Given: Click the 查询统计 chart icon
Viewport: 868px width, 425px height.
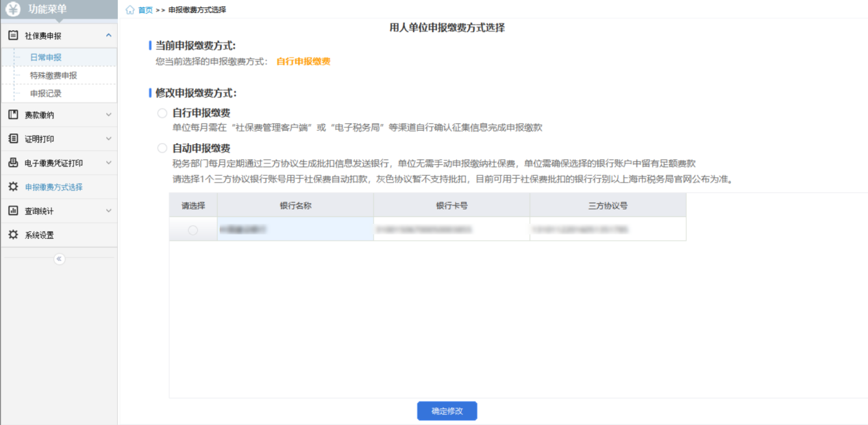Looking at the screenshot, I should pyautogui.click(x=13, y=211).
